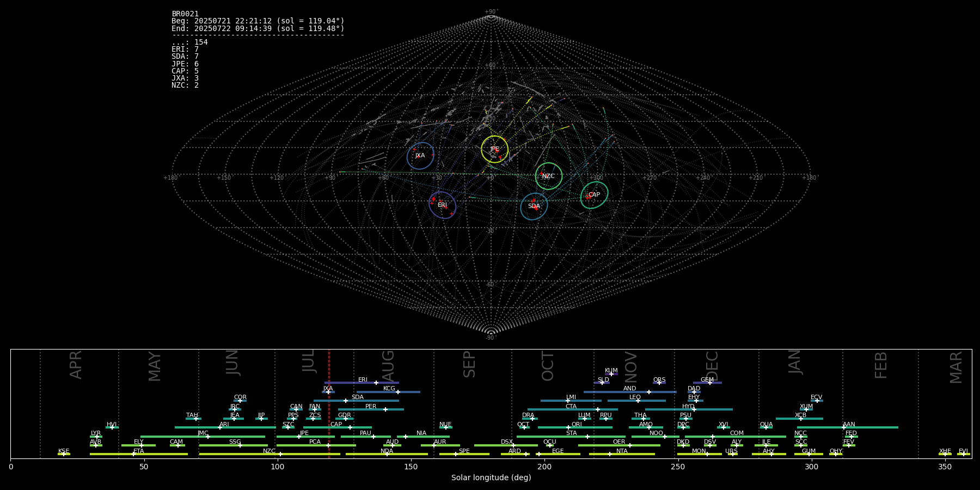Click the SDA radiant circle on the sky map

(x=534, y=206)
